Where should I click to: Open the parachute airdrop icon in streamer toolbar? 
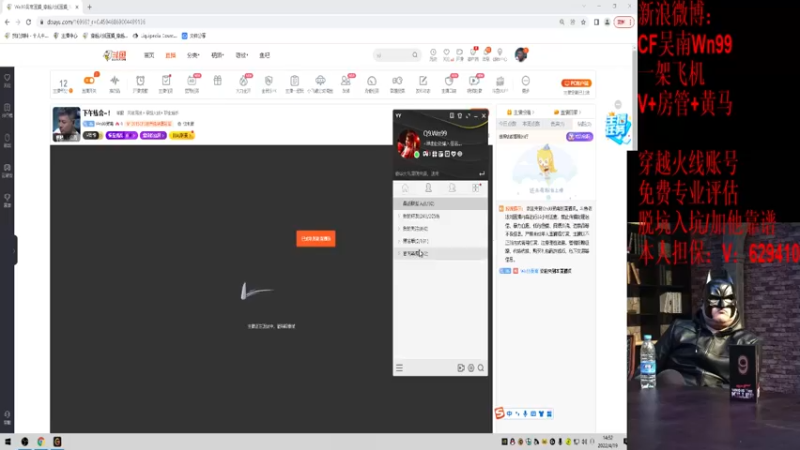point(320,81)
